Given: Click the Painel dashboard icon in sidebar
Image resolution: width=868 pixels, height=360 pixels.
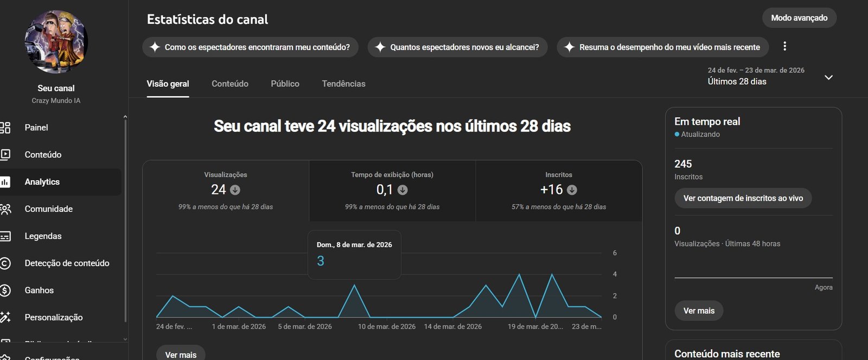Looking at the screenshot, I should click(5, 128).
